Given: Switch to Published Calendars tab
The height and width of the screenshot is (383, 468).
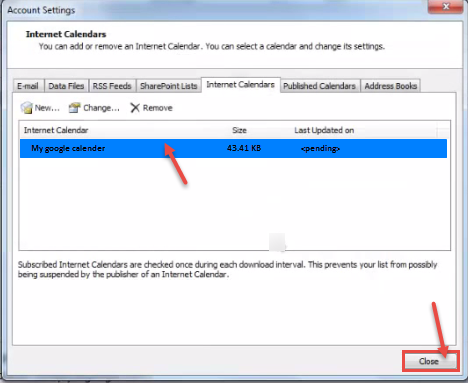Looking at the screenshot, I should [319, 86].
